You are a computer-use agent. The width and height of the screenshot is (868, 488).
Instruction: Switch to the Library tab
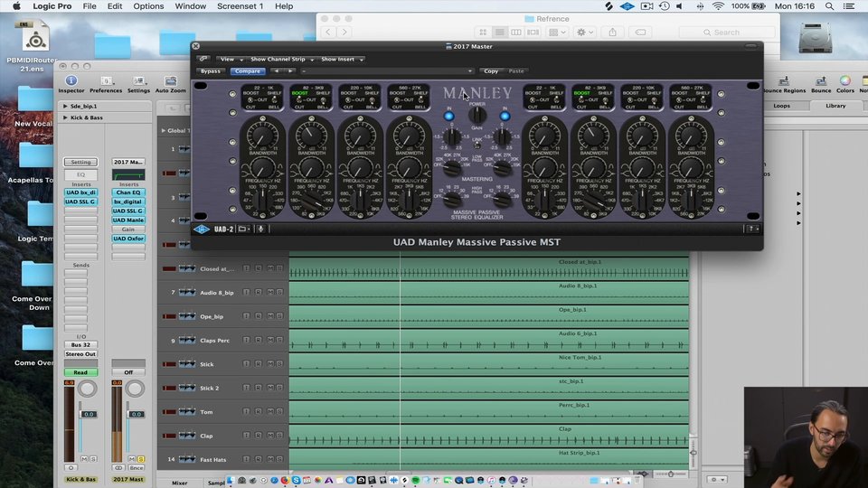(x=835, y=105)
